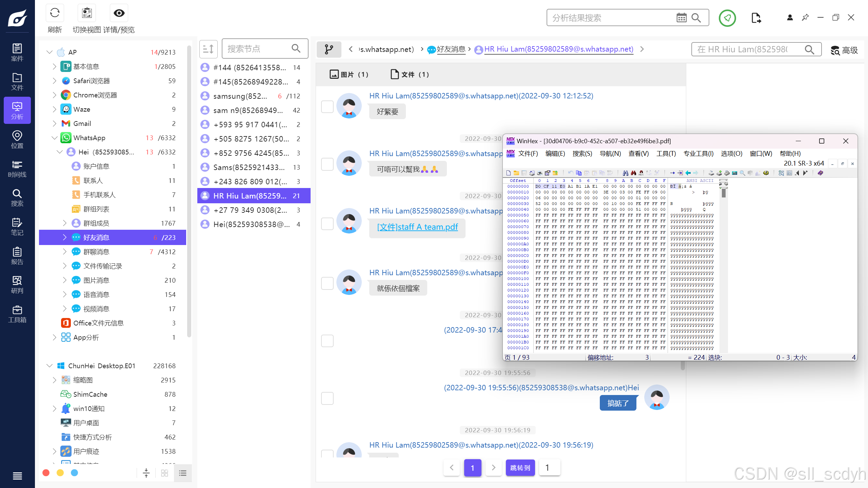868x488 pixels.
Task: Click calendar icon in analysis search box
Action: [x=681, y=18]
